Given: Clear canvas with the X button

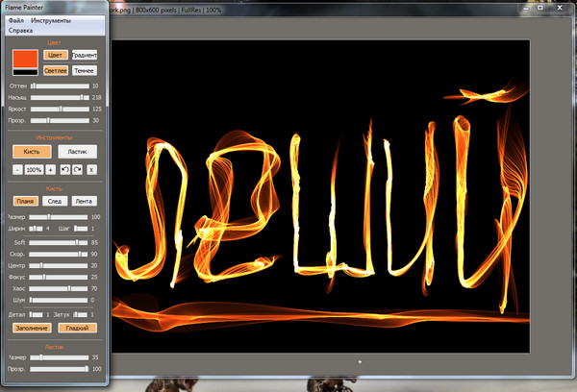Looking at the screenshot, I should [x=92, y=168].
